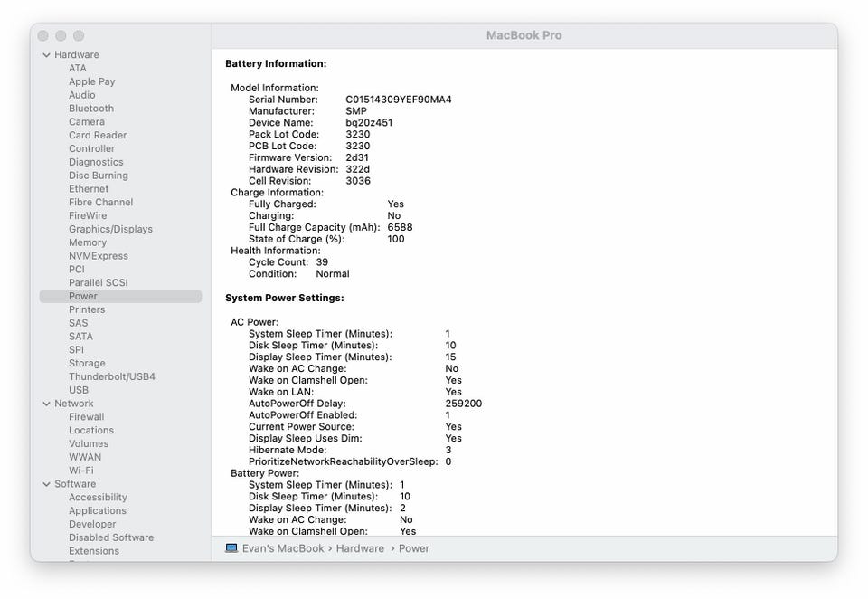Select Controller in the sidebar
Screen dimensions: 868x599
[92, 148]
